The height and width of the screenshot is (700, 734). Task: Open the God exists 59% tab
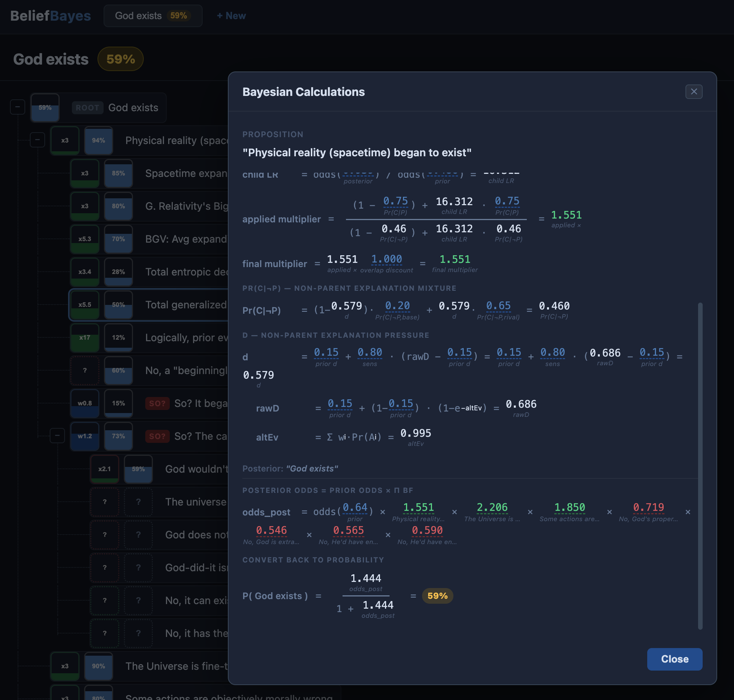(153, 16)
